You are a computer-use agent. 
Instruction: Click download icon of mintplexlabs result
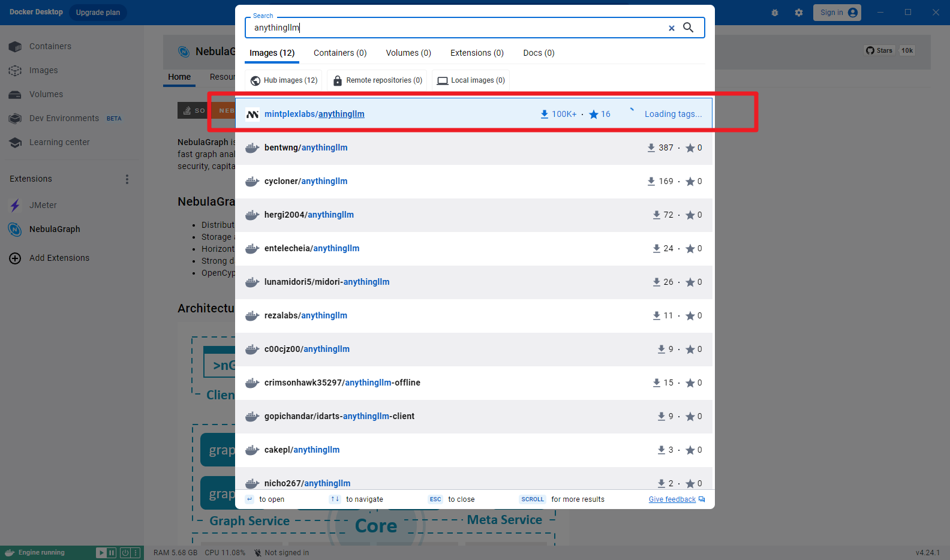click(545, 114)
